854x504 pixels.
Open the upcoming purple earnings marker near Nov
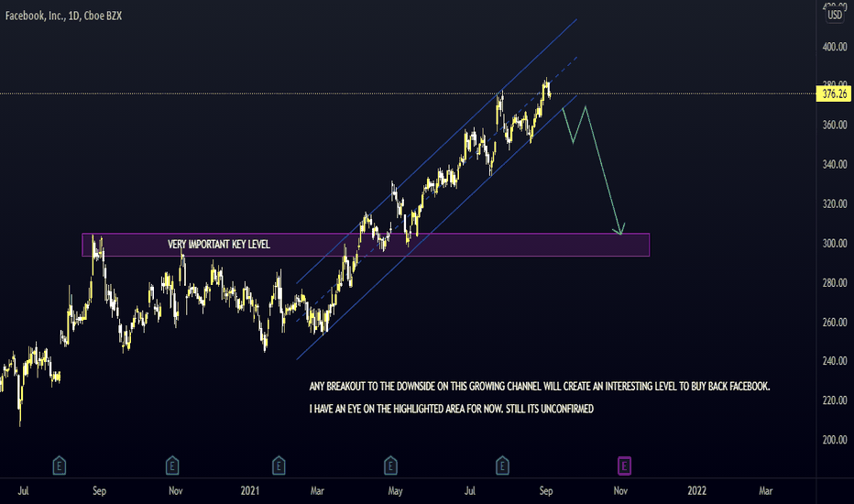(x=624, y=466)
